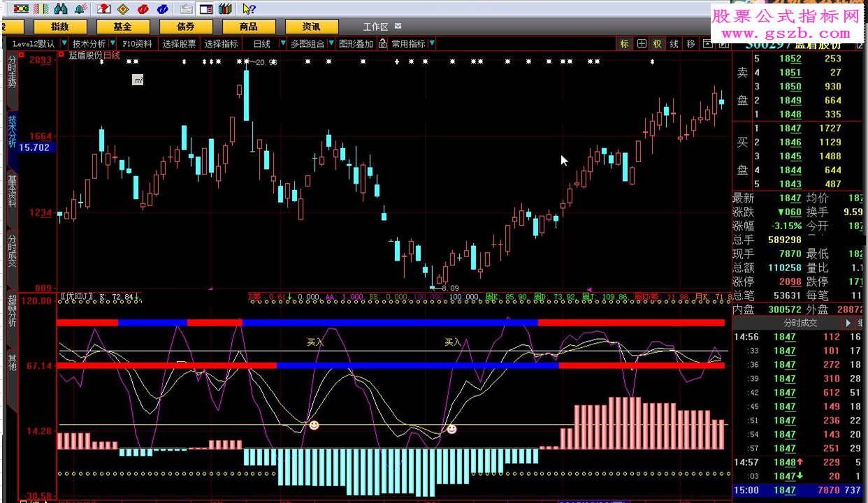This screenshot has width=868, height=503.
Task: Toggle the 权 ex-rights adjustment button
Action: coord(657,44)
